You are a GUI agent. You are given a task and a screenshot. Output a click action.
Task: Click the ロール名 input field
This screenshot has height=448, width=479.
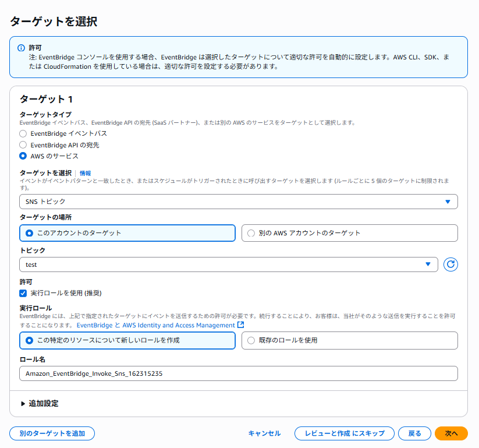coord(238,373)
